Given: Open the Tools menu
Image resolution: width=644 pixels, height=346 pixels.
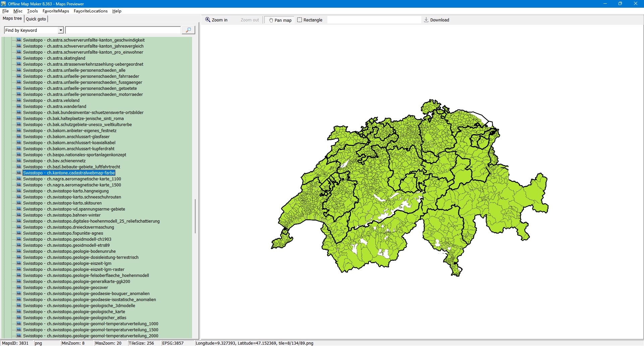Looking at the screenshot, I should tap(32, 11).
